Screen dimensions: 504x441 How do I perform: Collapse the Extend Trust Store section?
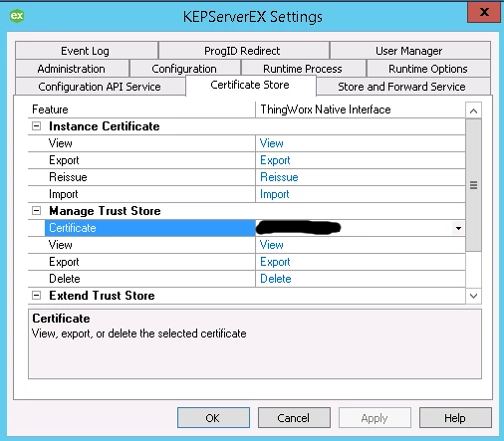click(36, 296)
